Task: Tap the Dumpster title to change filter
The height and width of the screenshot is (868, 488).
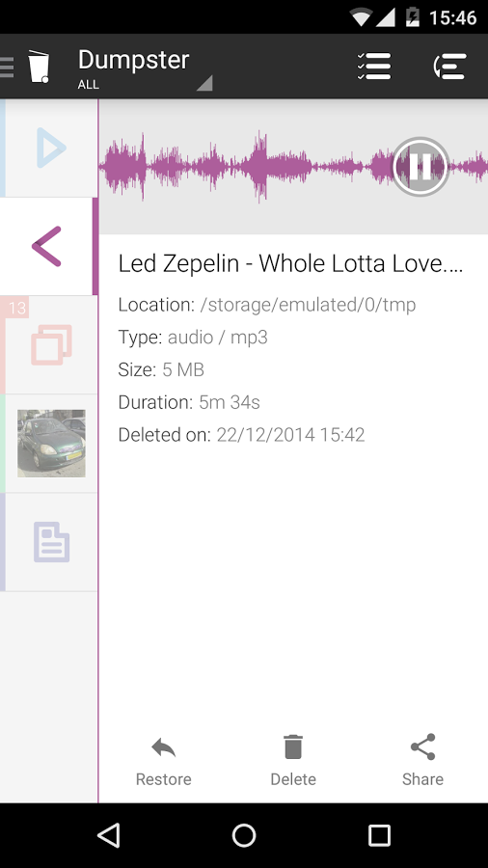Action: coord(133,60)
